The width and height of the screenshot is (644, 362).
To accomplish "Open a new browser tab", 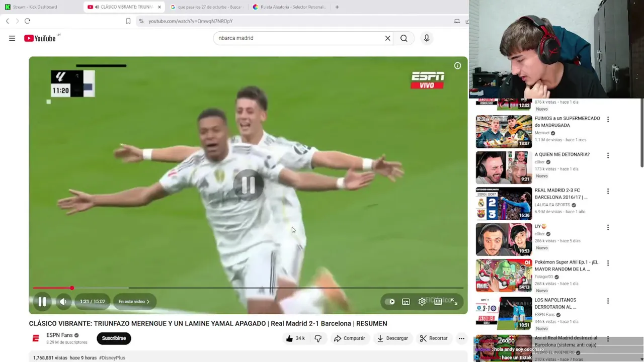I will point(337,7).
